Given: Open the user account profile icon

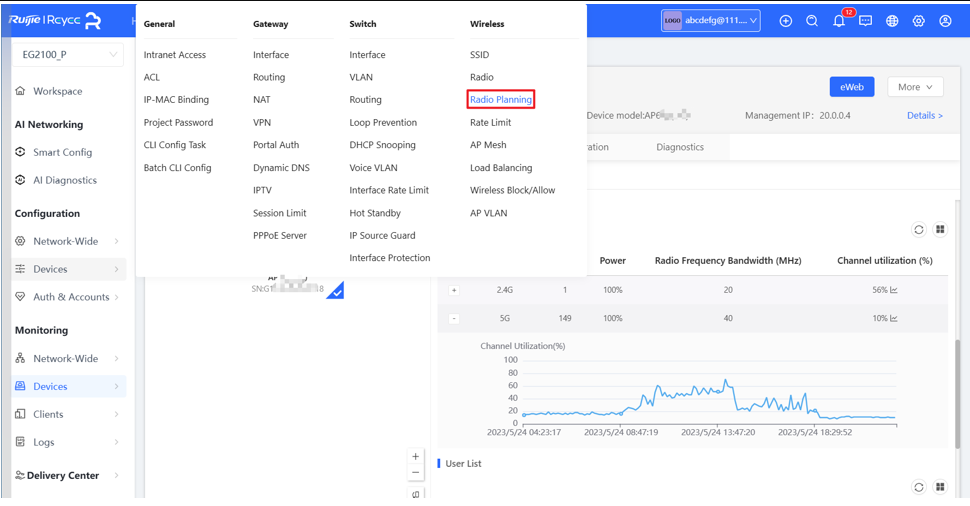Looking at the screenshot, I should pyautogui.click(x=945, y=21).
